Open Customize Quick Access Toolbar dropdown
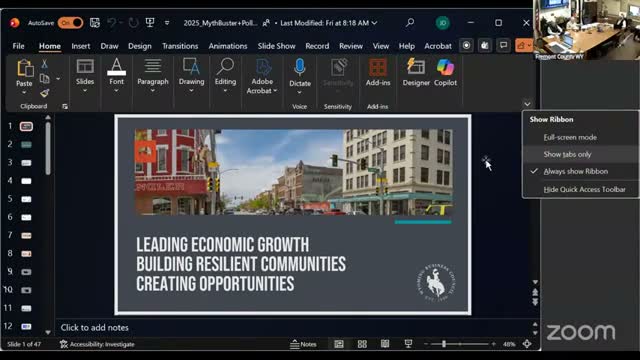640x360 pixels. point(167,23)
